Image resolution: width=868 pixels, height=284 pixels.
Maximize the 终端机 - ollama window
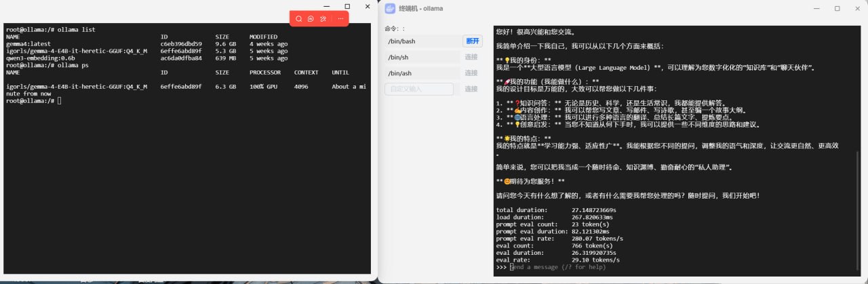click(837, 8)
